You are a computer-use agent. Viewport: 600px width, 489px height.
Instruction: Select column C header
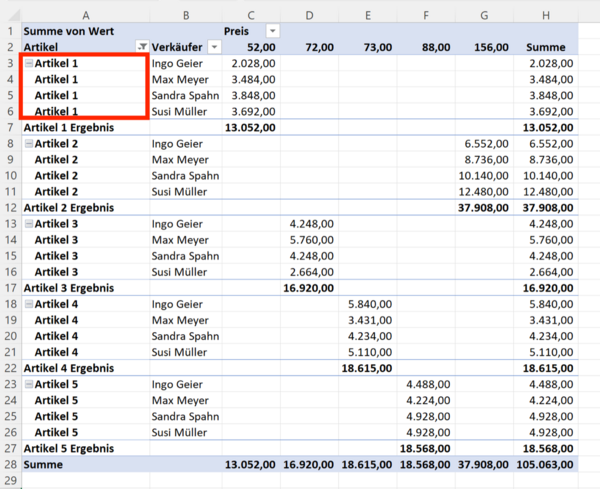click(x=251, y=15)
